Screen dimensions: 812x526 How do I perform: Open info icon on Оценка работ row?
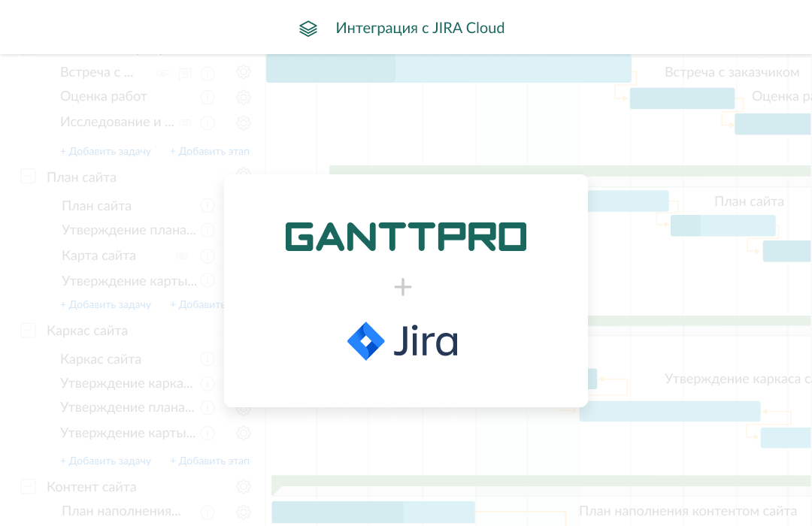point(208,98)
